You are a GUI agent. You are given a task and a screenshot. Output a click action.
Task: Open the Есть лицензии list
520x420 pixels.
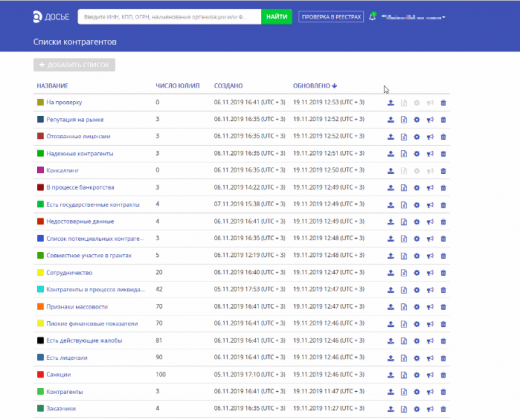[x=67, y=358]
